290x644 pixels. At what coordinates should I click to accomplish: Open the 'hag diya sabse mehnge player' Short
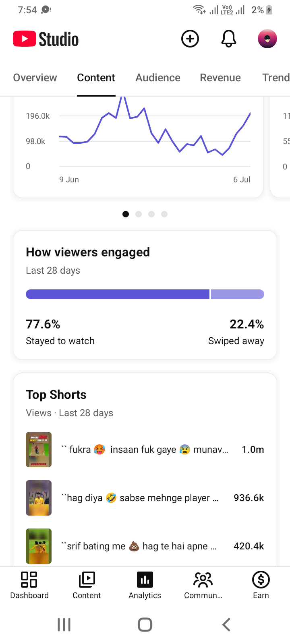point(145,498)
